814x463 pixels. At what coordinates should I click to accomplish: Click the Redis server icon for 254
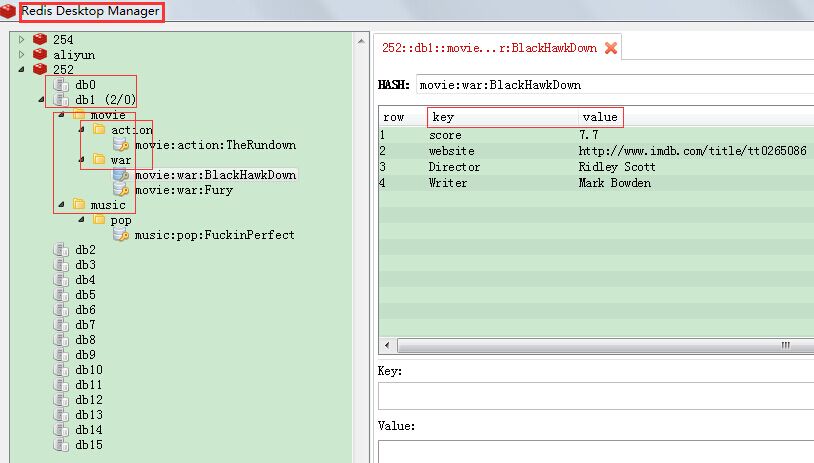40,39
